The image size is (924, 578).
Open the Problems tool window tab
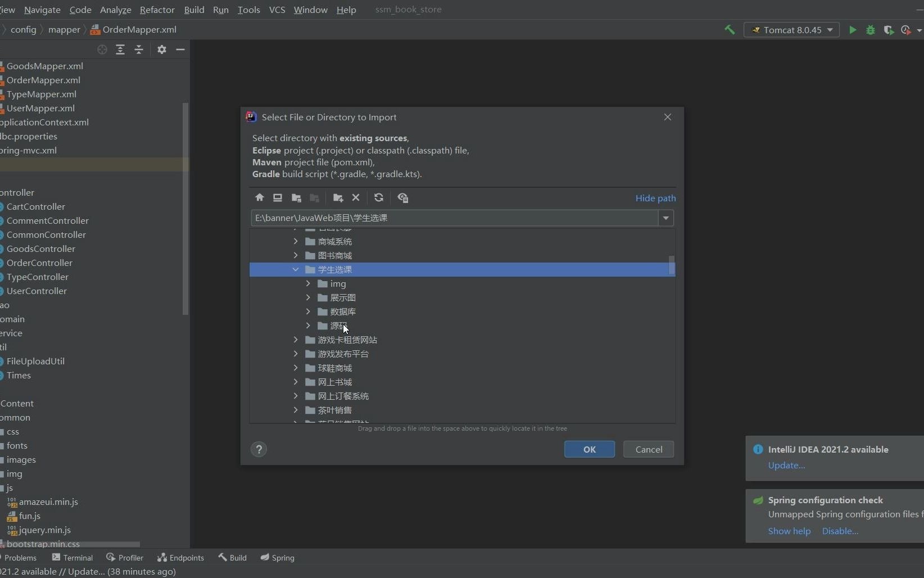point(20,557)
